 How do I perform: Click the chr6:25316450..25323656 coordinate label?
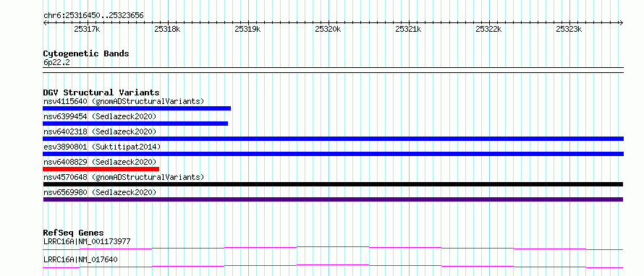click(x=93, y=16)
